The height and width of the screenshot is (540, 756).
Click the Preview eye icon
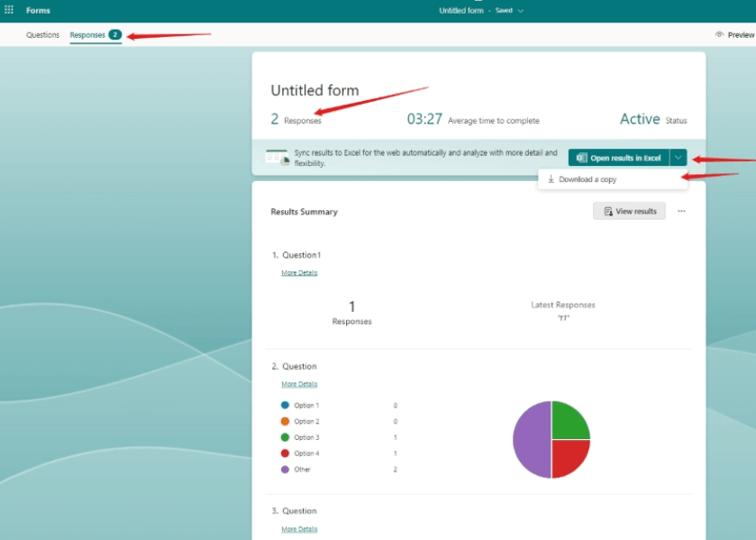coord(719,35)
